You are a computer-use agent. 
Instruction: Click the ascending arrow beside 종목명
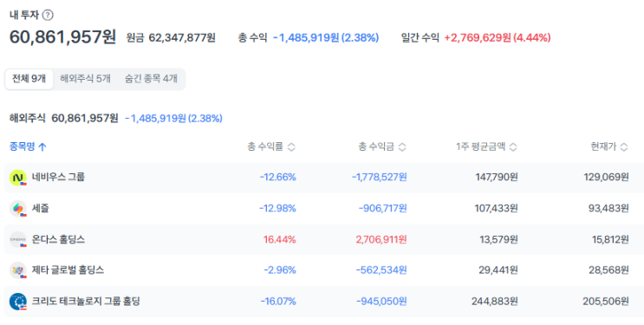tap(42, 147)
